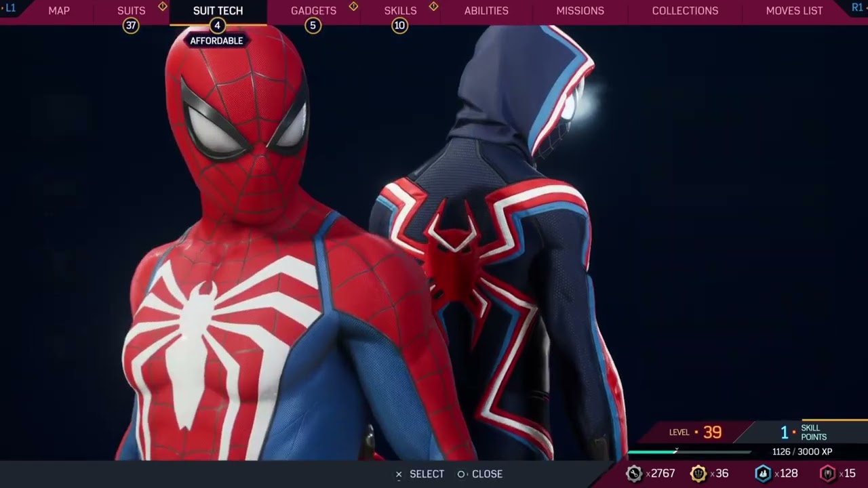Open the ABILITIES tab
The image size is (868, 488).
[x=486, y=11]
